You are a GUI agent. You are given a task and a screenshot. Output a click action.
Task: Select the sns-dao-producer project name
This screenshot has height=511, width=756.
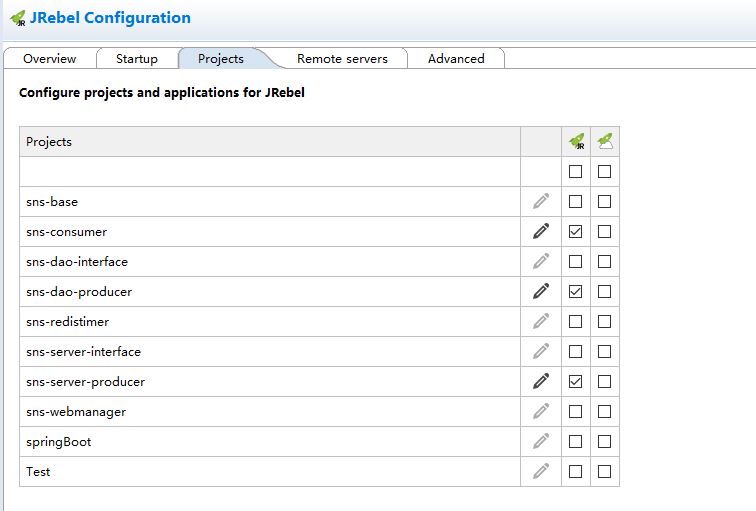[79, 292]
